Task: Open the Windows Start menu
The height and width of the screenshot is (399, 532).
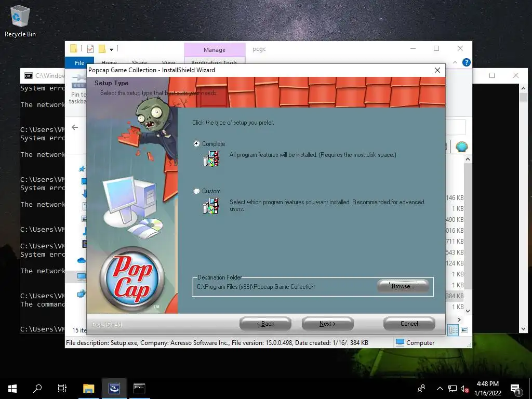Action: click(12, 389)
